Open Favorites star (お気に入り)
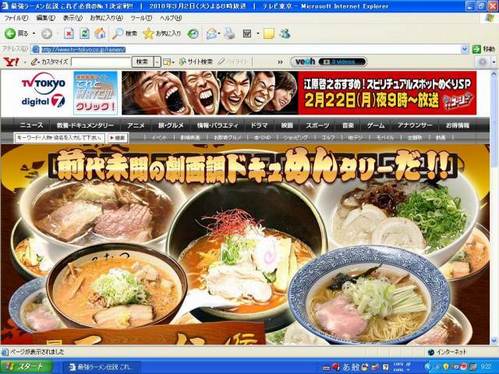This screenshot has width=499, height=374. coord(162,33)
